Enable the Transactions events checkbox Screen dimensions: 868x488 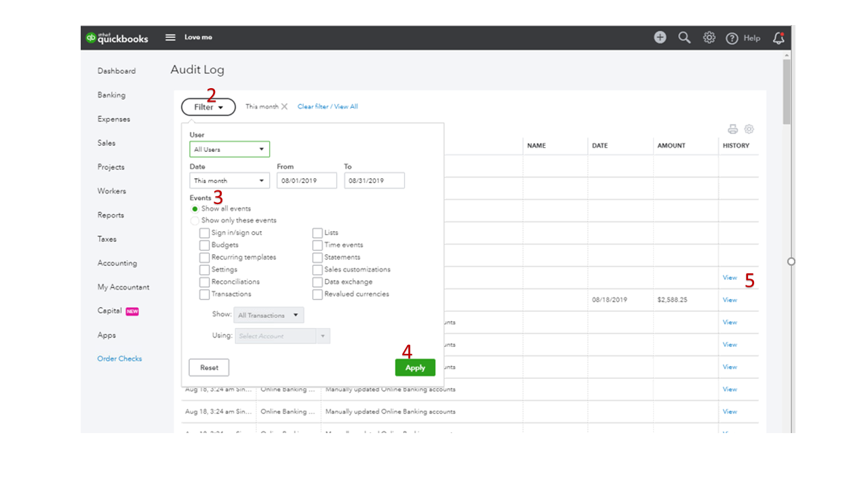click(x=204, y=294)
